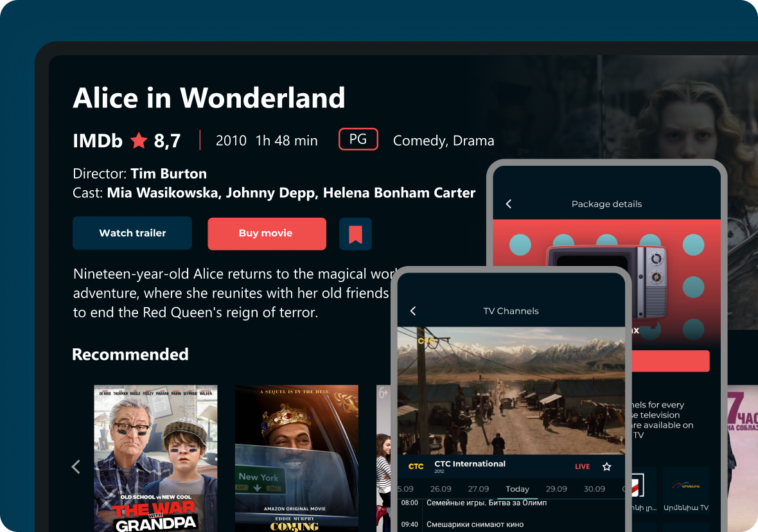Click director name Tim Burton
Image resolution: width=758 pixels, height=532 pixels.
point(168,173)
